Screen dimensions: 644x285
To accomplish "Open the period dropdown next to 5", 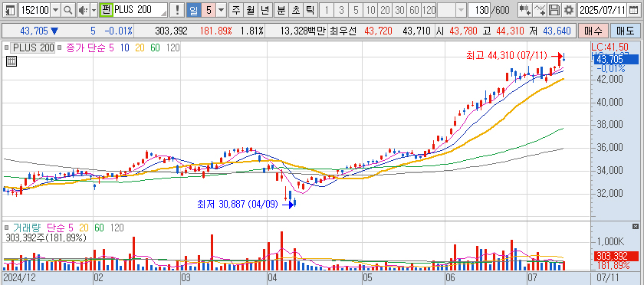I will (222, 10).
